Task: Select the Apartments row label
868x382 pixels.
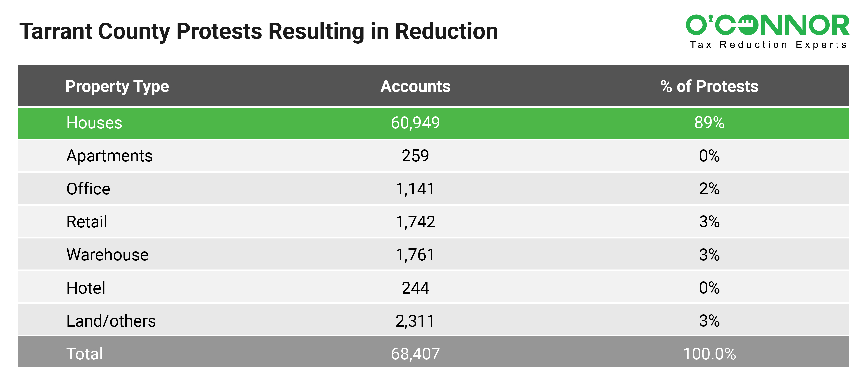Action: coord(109,156)
